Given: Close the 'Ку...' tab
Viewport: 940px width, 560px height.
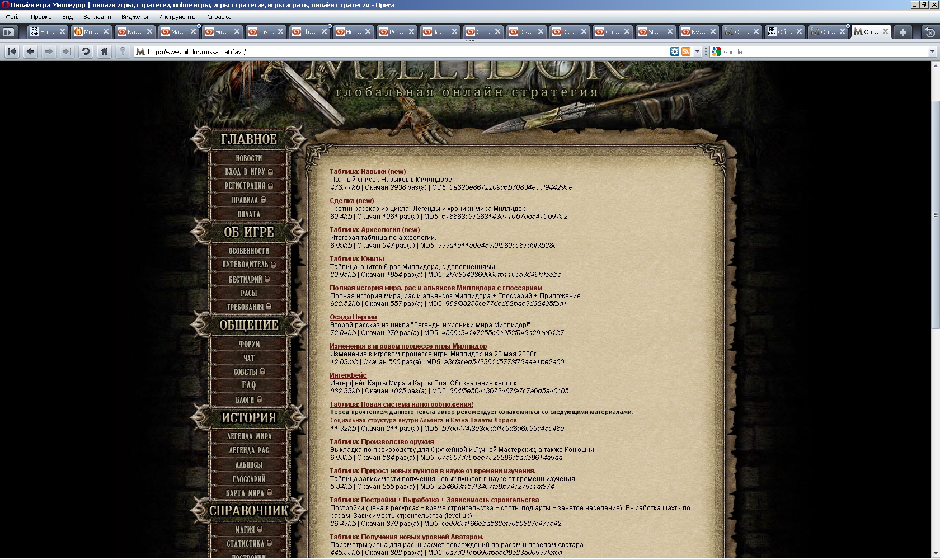Looking at the screenshot, I should (x=713, y=31).
